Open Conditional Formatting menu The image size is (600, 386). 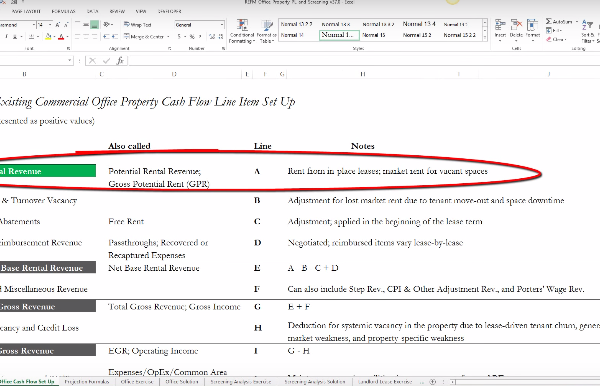[242, 31]
